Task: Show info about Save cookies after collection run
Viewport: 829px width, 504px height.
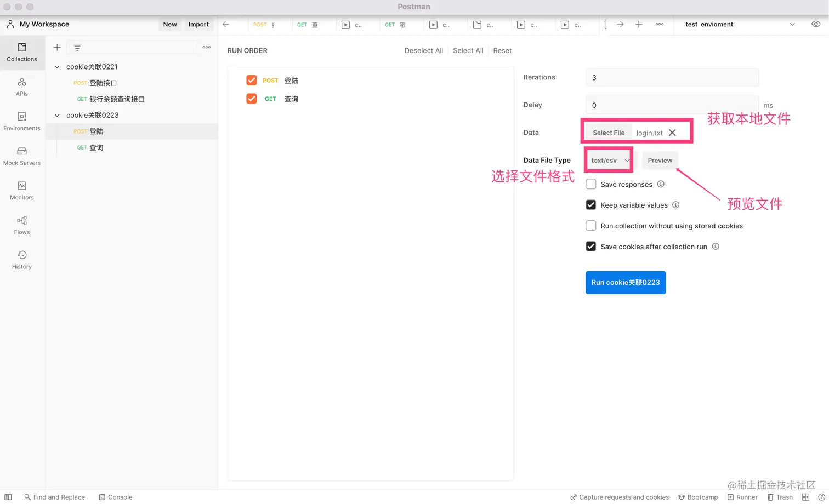Action: coord(716,247)
